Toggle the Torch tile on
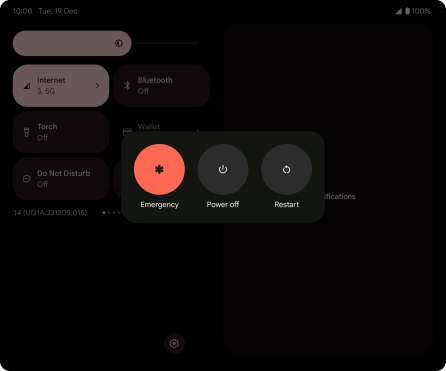 tap(61, 132)
